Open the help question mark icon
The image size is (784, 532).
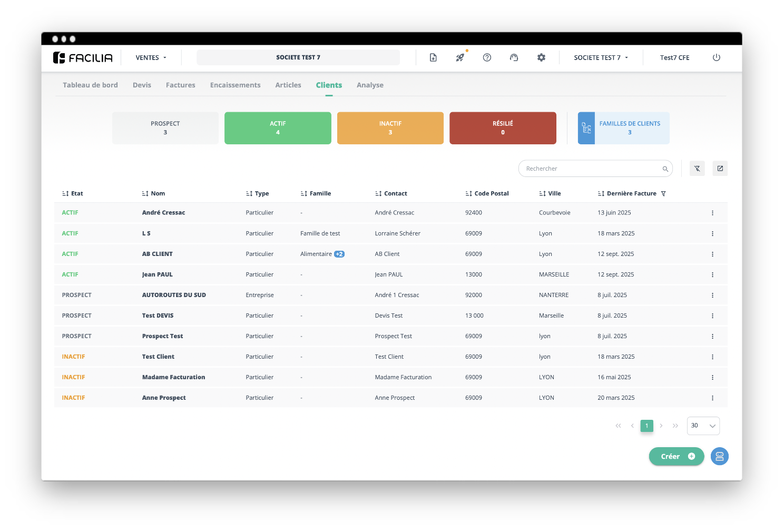[x=487, y=57]
